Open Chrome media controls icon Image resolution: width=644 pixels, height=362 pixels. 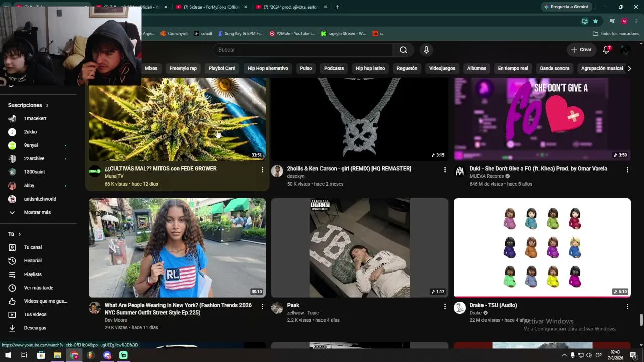pyautogui.click(x=612, y=21)
